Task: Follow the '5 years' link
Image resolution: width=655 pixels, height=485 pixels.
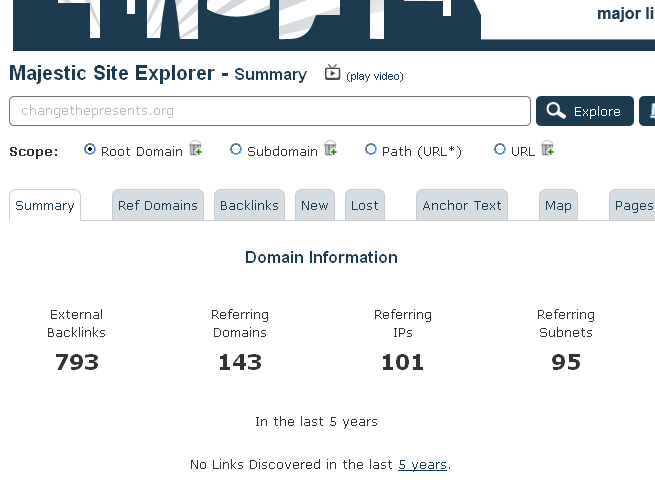Action: [422, 465]
